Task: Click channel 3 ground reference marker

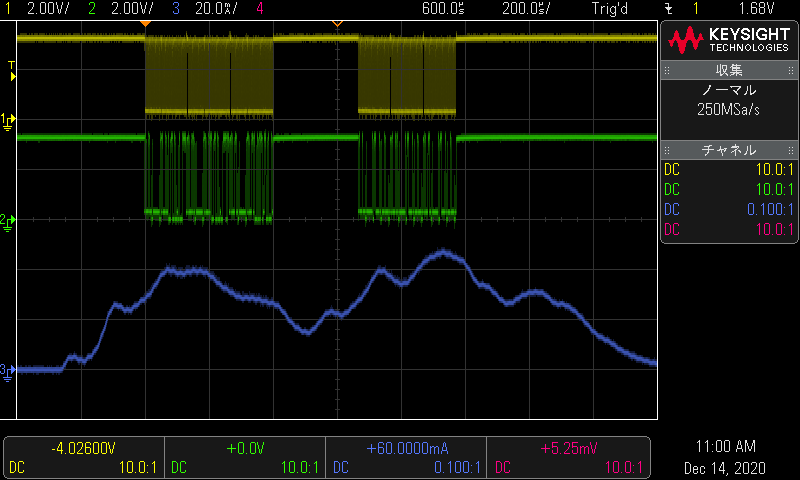Action: pos(8,372)
